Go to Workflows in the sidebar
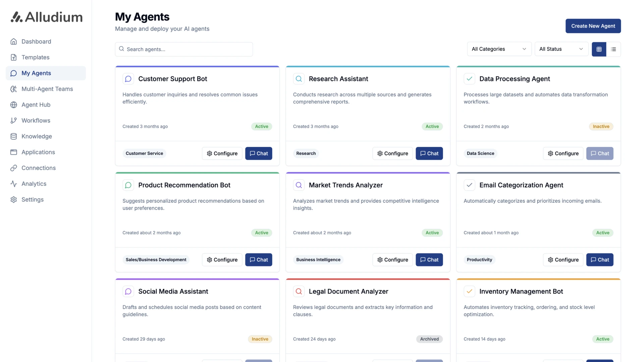Screen dimensions: 644x362 tap(36, 120)
